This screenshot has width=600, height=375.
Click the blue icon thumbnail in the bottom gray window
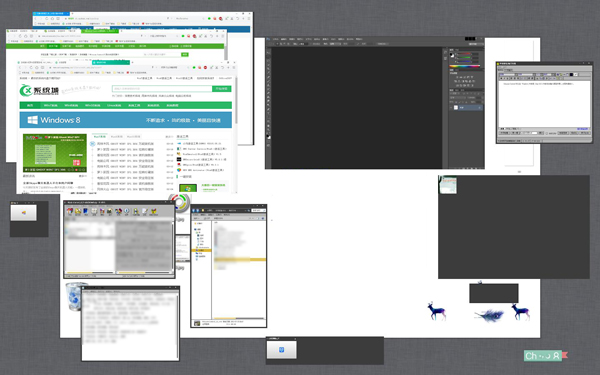(282, 350)
